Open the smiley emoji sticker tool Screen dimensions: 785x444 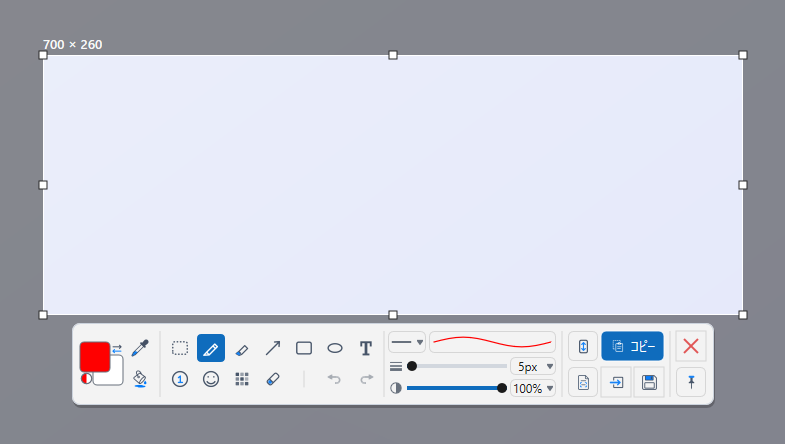211,379
